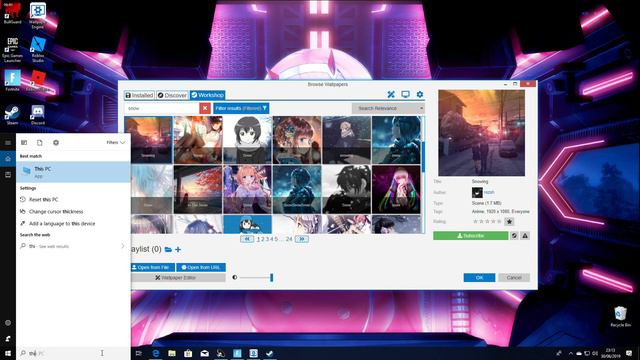Click the large wallpaper preview image
This screenshot has width=640, height=360.
point(482,133)
